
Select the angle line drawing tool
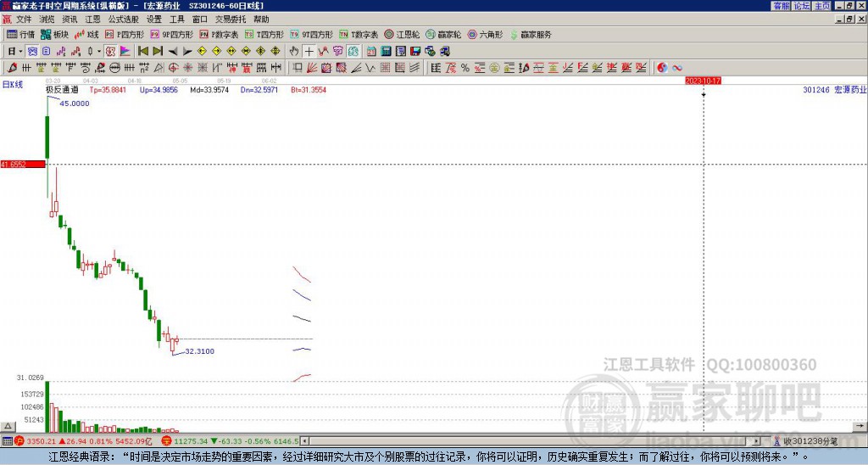357,68
